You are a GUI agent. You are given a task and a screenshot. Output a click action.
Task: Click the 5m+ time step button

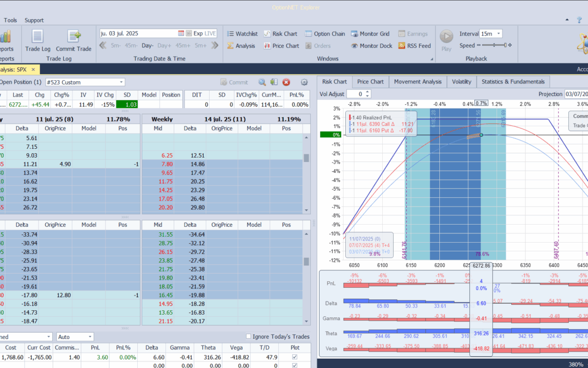[x=200, y=45]
